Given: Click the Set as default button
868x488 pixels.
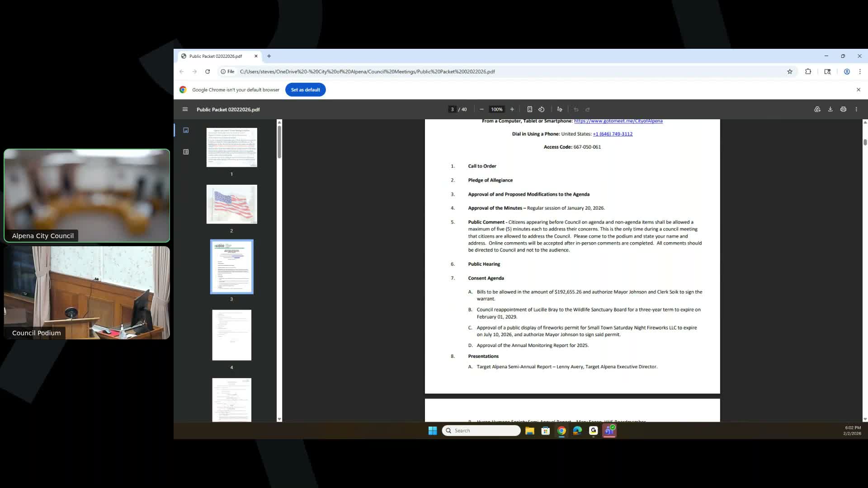Looking at the screenshot, I should click(x=306, y=89).
